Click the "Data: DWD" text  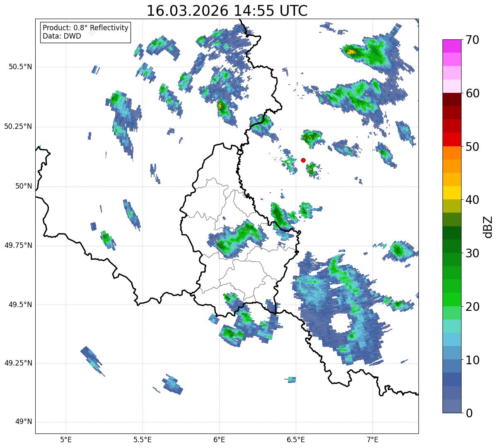coord(62,36)
